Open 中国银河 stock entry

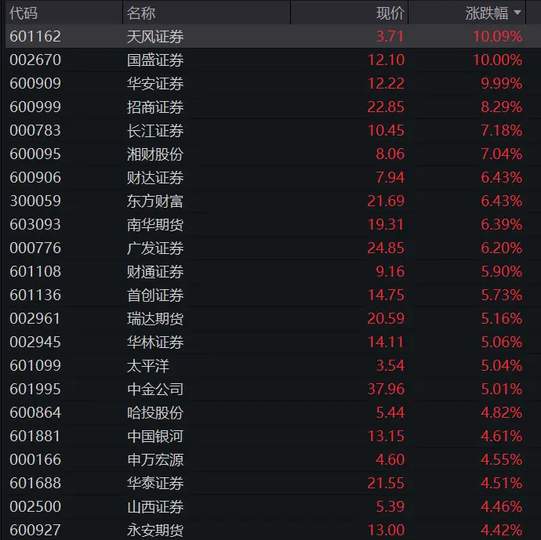point(155,436)
